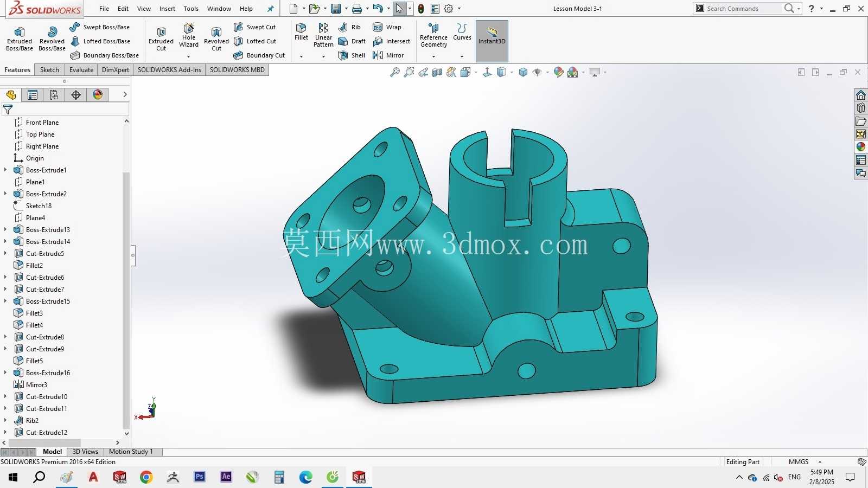Open the ConfigurationManager tab
Image resolution: width=868 pixels, height=488 pixels.
tap(54, 95)
